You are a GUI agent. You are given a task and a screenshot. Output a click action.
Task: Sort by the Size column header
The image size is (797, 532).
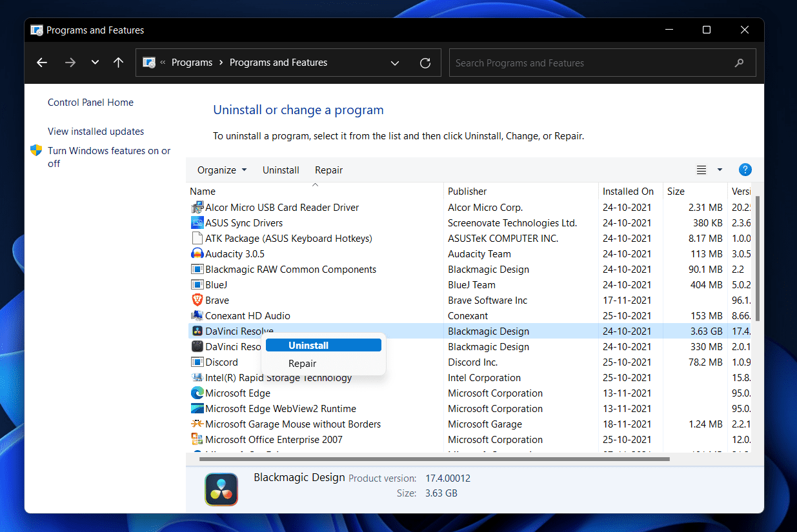click(x=696, y=192)
